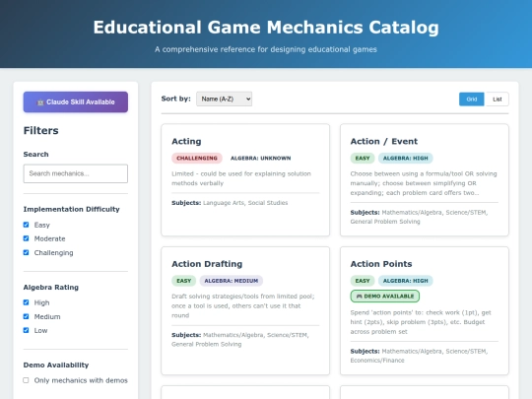Click Algebra: Unknown badge on Acting card
This screenshot has height=399, width=532.
click(x=260, y=158)
